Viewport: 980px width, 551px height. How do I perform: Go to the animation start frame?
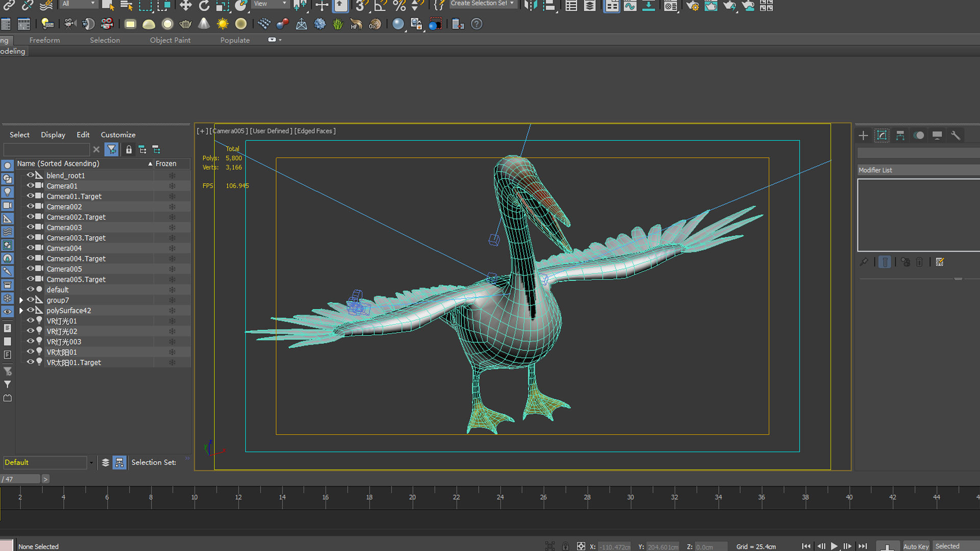[806, 546]
